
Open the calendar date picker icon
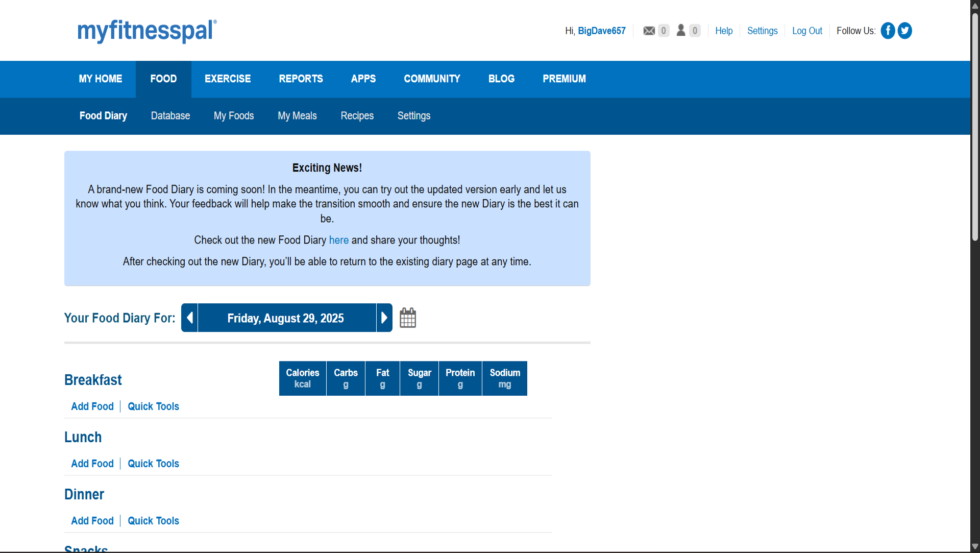pos(408,318)
